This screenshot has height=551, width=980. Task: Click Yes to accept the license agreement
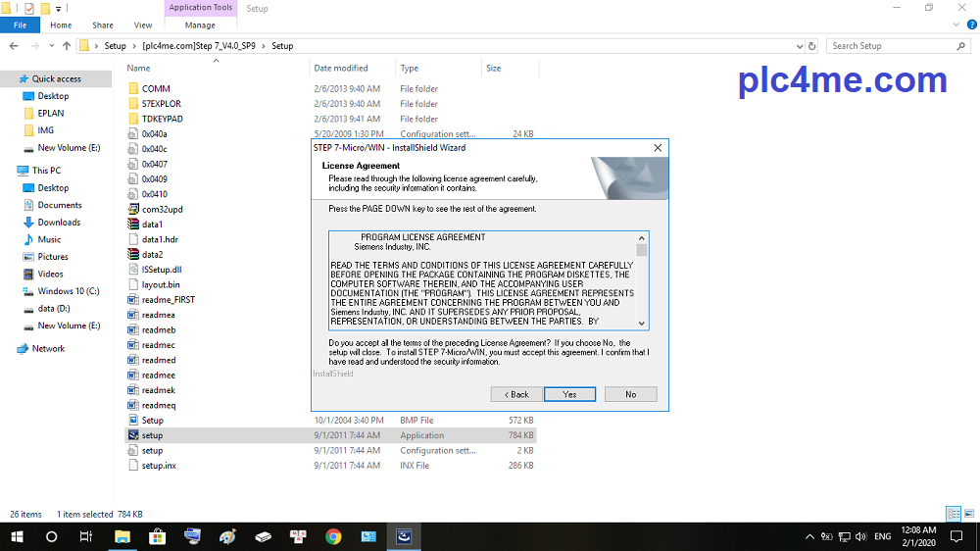pos(569,394)
